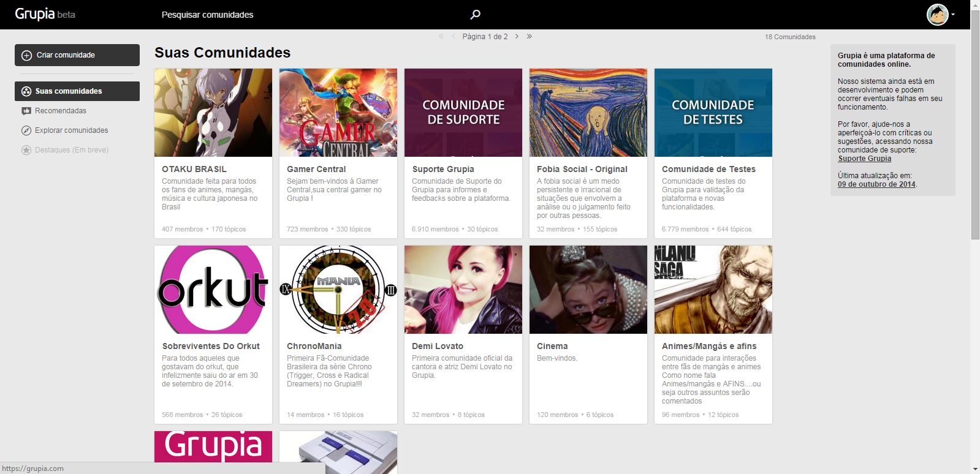Click the Destaques star icon
The height and width of the screenshot is (474, 980).
[x=26, y=150]
